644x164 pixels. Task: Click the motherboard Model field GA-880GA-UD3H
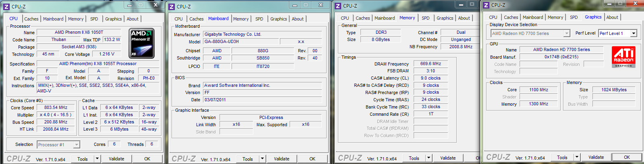[x=240, y=41]
